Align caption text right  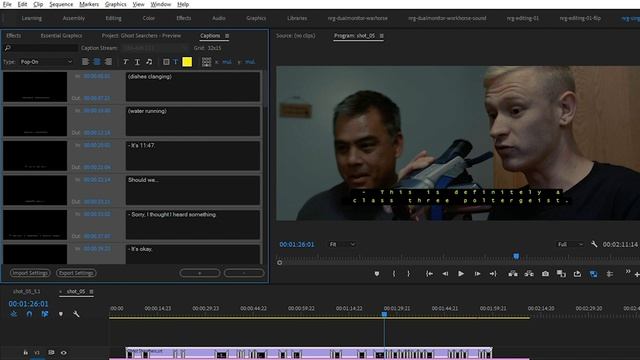[x=108, y=62]
